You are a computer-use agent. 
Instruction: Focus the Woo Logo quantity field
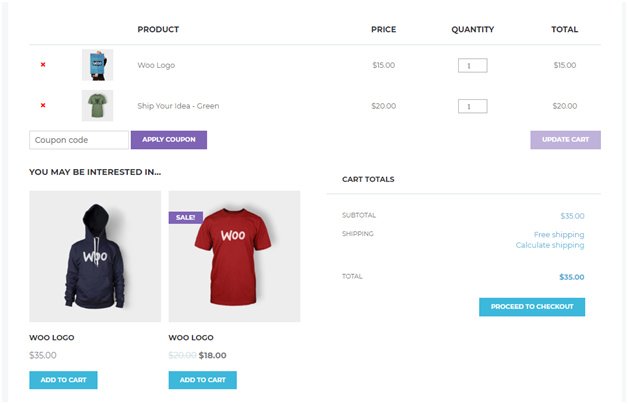pos(473,65)
